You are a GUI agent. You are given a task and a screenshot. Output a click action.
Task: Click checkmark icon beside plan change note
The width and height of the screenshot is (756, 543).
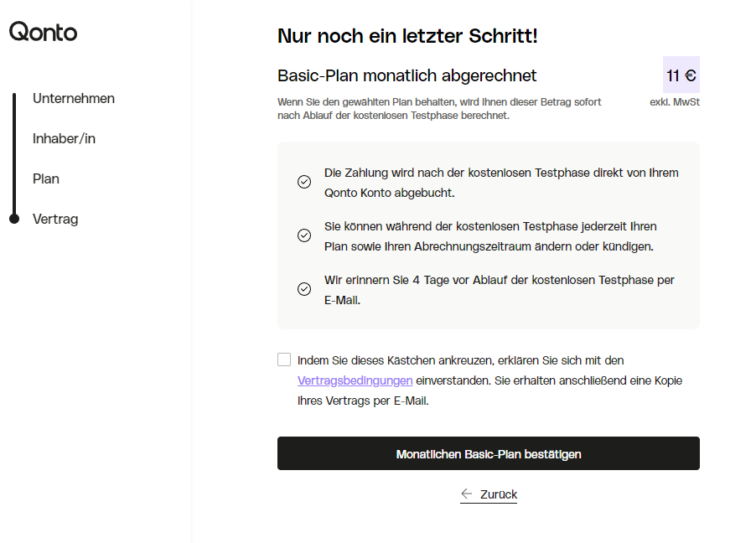[304, 235]
